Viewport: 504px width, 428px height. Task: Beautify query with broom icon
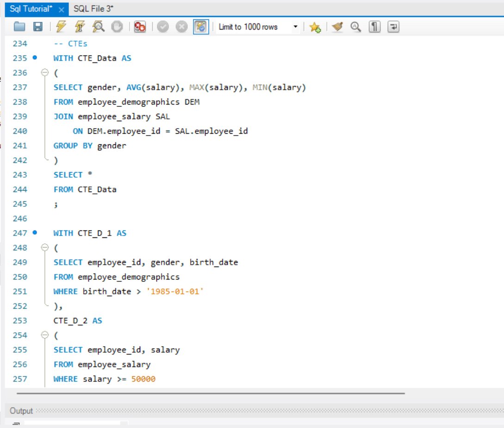pos(337,27)
